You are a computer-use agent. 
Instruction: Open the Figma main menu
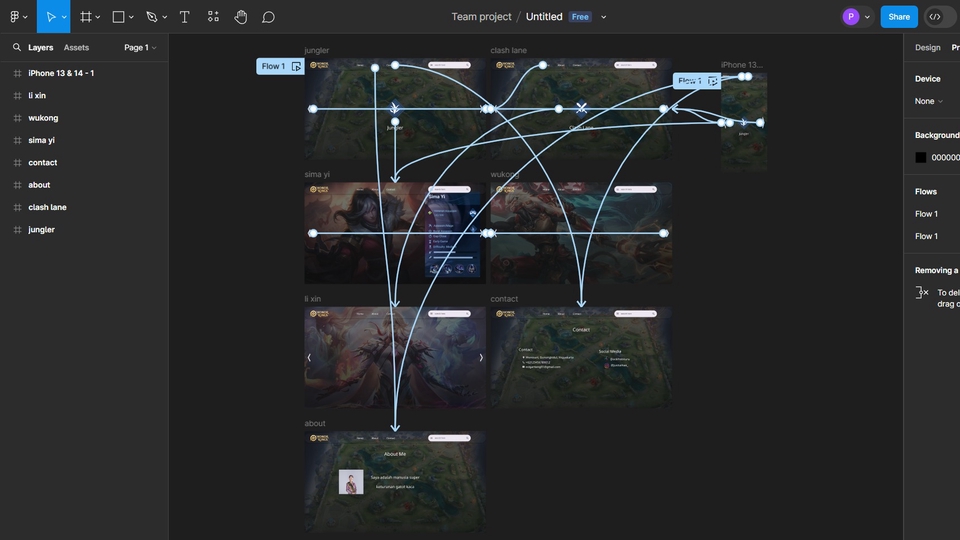(x=14, y=17)
